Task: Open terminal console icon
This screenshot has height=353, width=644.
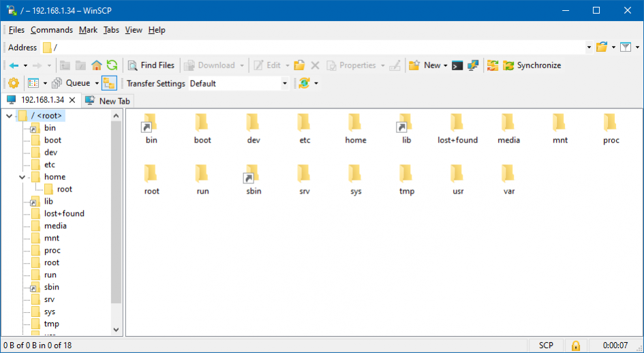Action: tap(458, 65)
